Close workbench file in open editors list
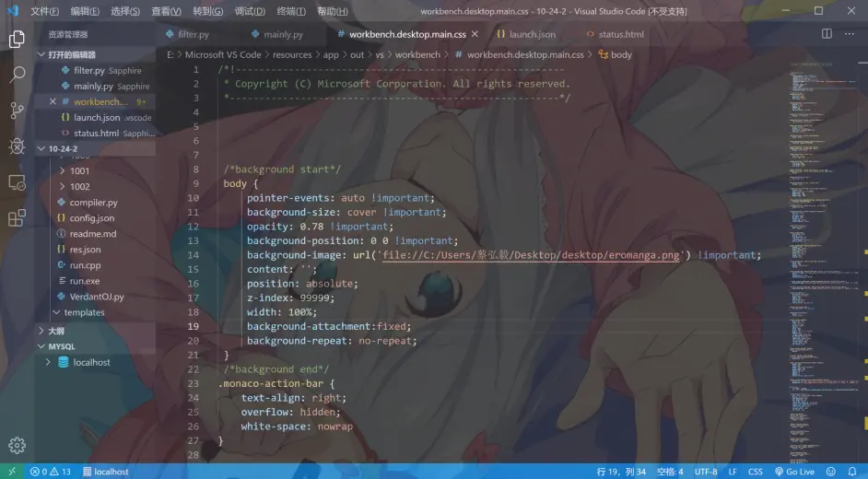The width and height of the screenshot is (868, 479). click(53, 101)
